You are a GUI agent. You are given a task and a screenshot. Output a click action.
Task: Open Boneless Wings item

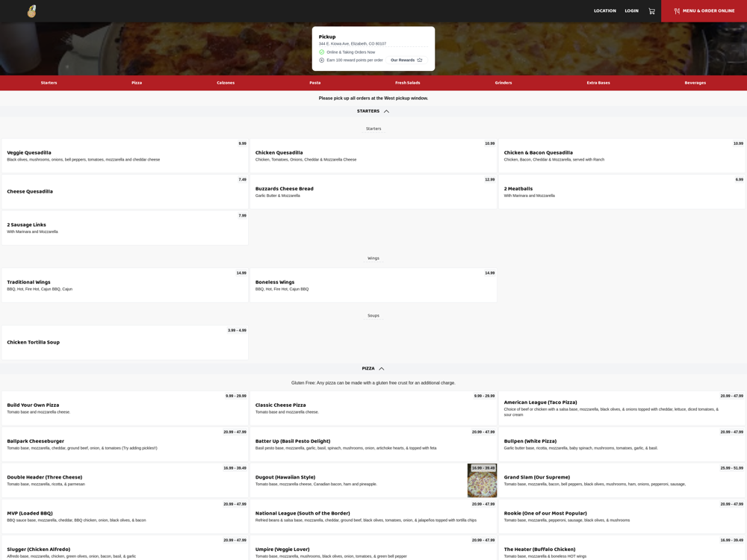coord(373,285)
